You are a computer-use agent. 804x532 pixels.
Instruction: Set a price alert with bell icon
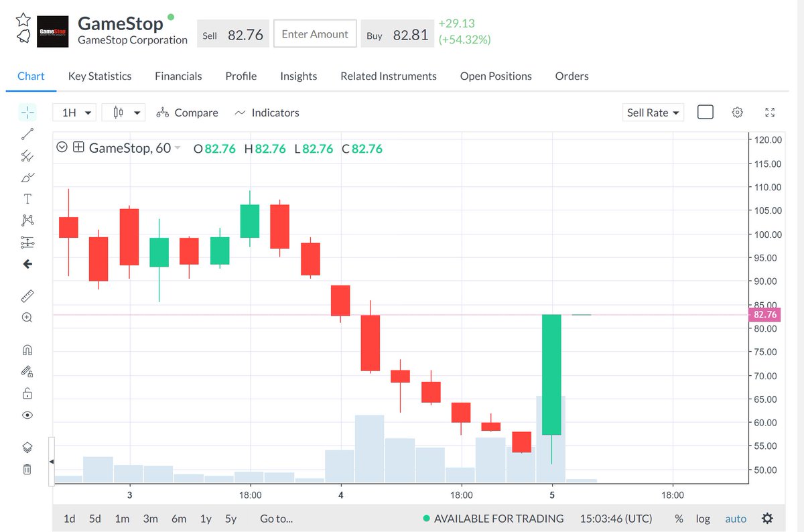pos(23,36)
